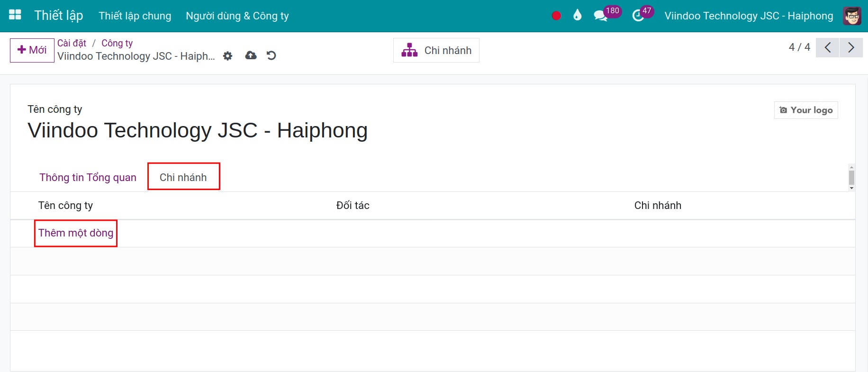The height and width of the screenshot is (372, 868).
Task: Click the red recording dot icon
Action: pos(556,16)
